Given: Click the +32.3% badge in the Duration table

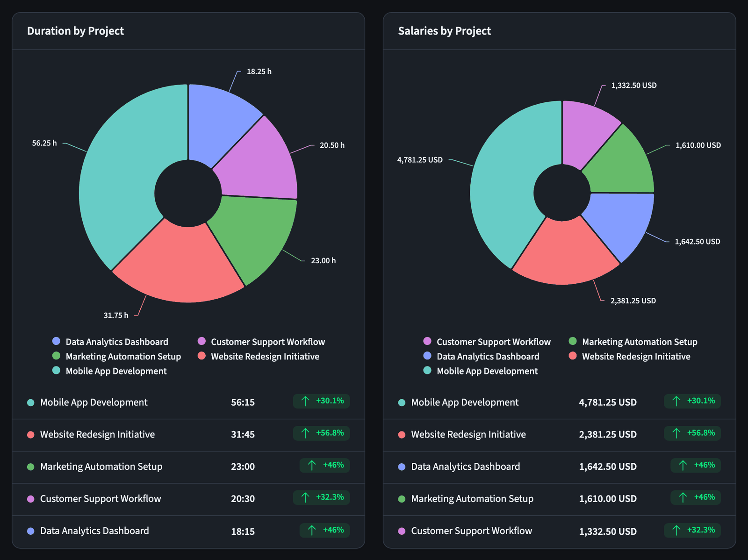Looking at the screenshot, I should coord(321,497).
